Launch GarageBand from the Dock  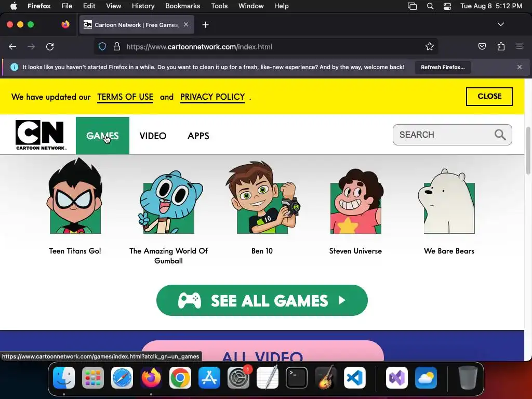pyautogui.click(x=326, y=377)
